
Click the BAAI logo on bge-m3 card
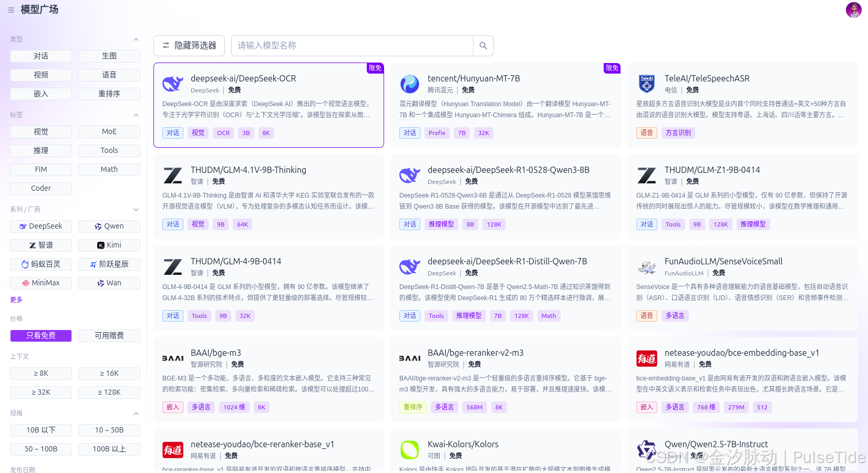173,358
